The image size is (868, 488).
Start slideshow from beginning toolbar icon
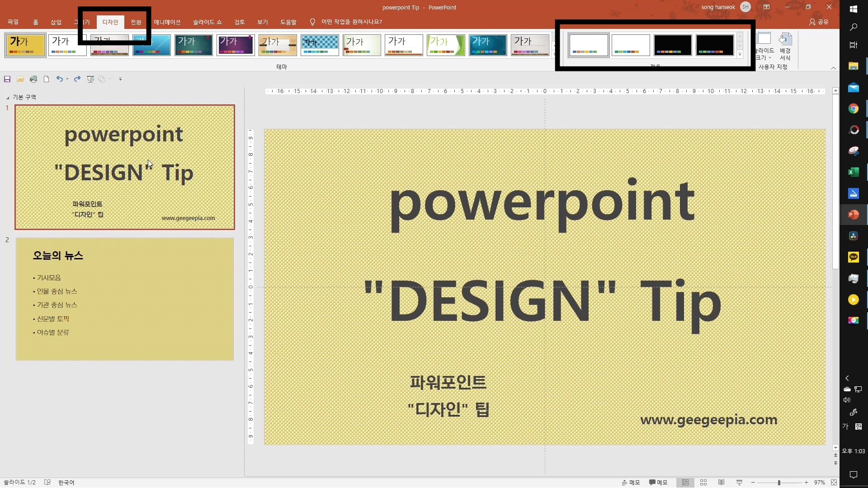[x=90, y=79]
